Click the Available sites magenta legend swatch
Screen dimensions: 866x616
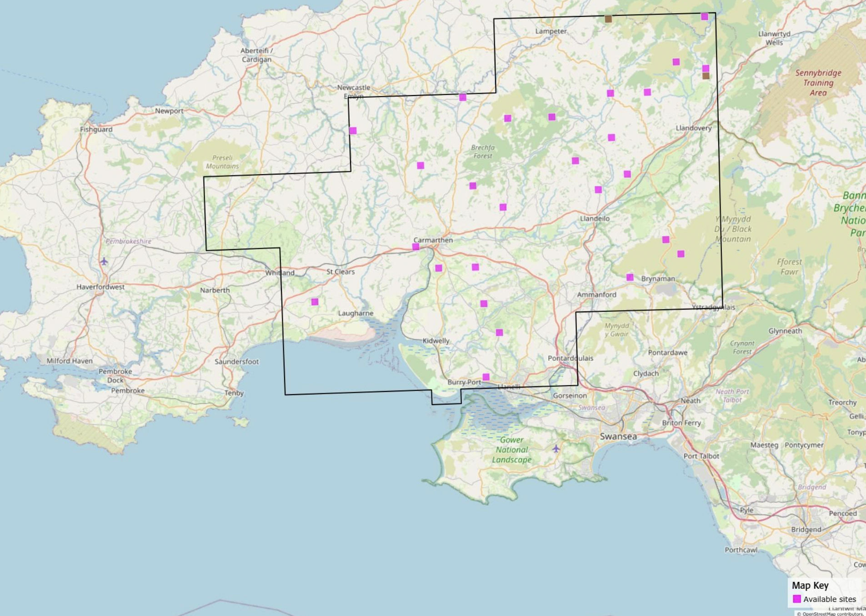(x=797, y=599)
